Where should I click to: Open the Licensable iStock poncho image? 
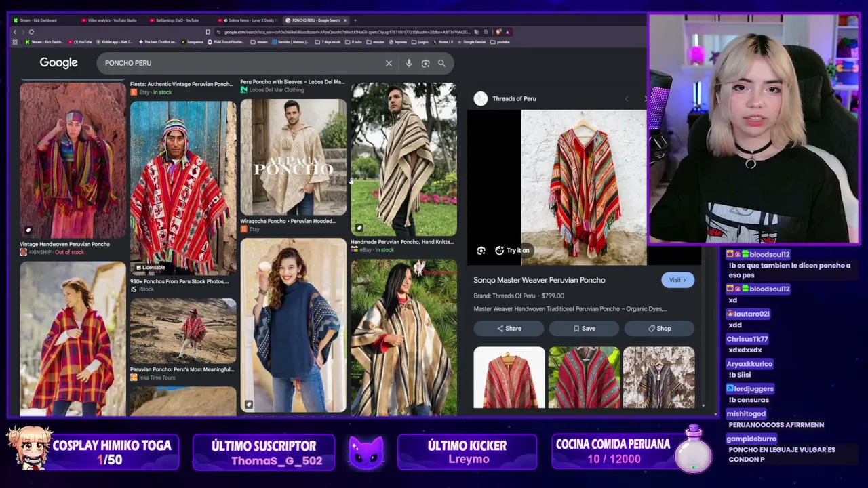(183, 188)
